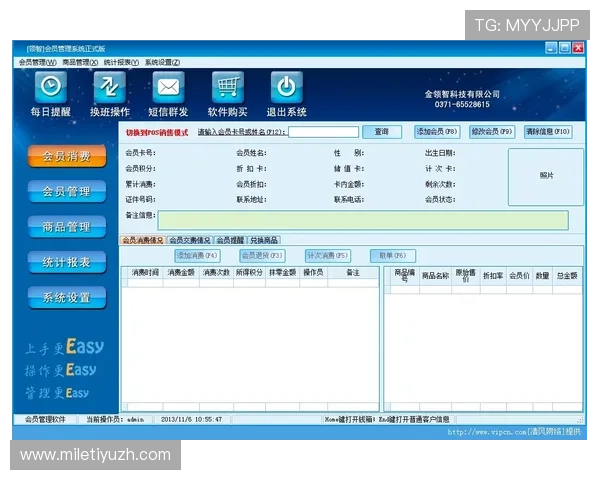The height and width of the screenshot is (480, 600).
Task: Switch to the 会员消费情况 tab
Action: click(143, 240)
